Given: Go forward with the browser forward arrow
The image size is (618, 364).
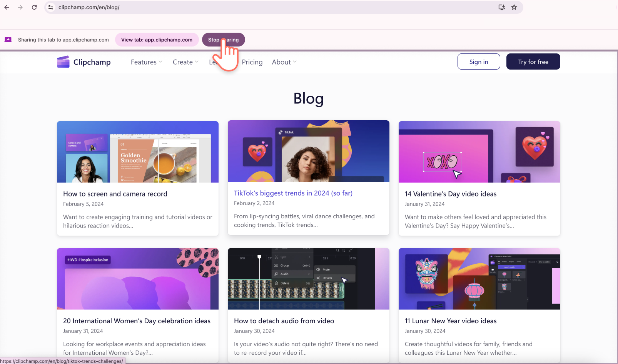Looking at the screenshot, I should 20,7.
